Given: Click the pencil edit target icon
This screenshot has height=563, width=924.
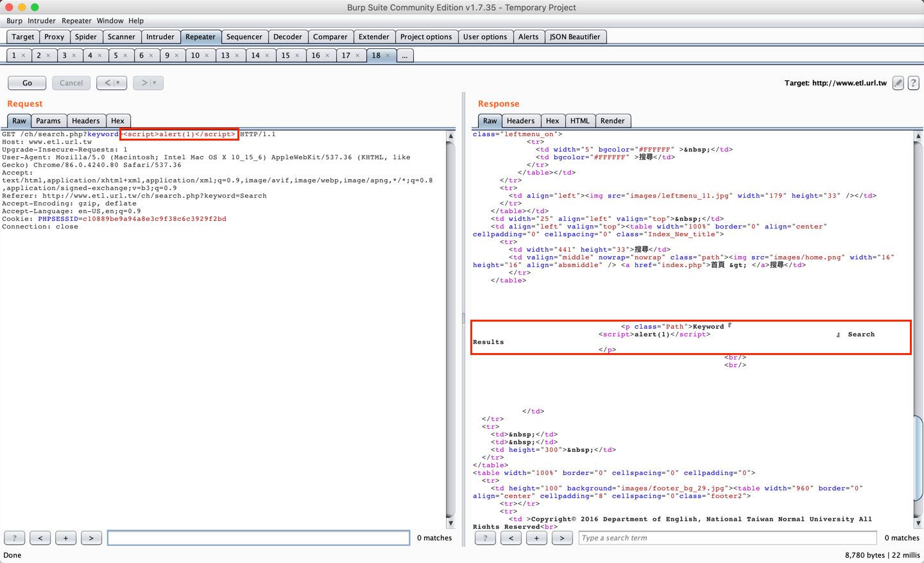Looking at the screenshot, I should [898, 83].
